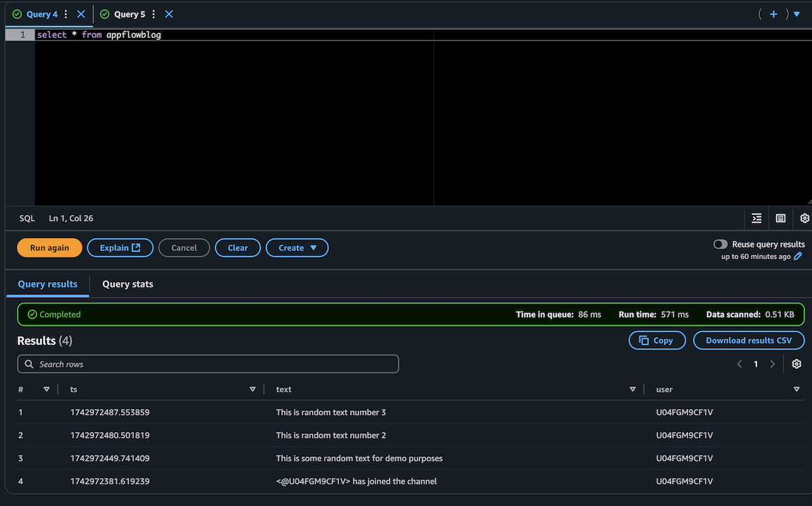The height and width of the screenshot is (506, 812).
Task: Toggle Reuse query results switch
Action: coord(721,244)
